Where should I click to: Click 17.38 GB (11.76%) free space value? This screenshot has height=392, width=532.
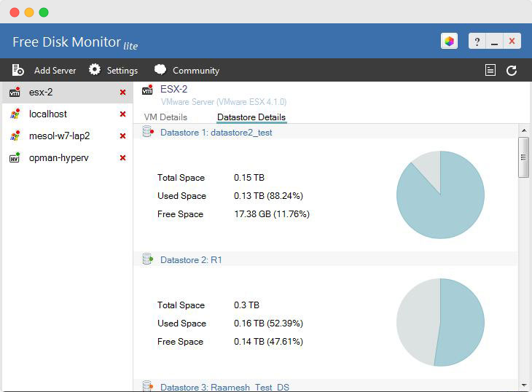(x=272, y=214)
